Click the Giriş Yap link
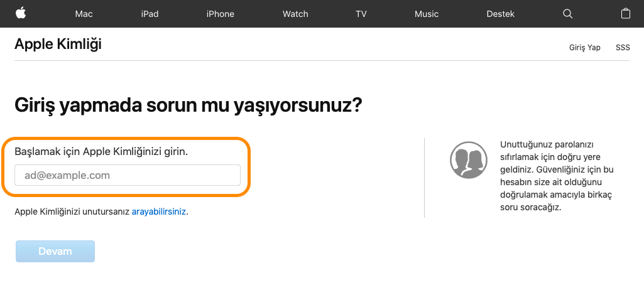The width and height of the screenshot is (644, 300). [584, 48]
